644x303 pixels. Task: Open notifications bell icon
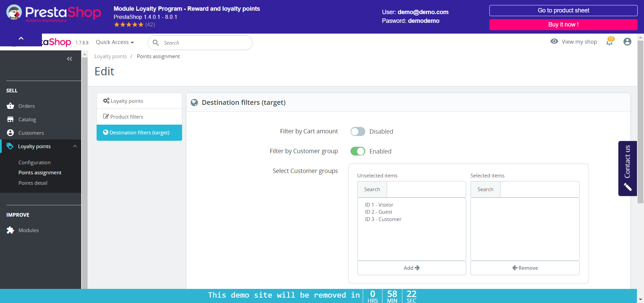pos(609,41)
